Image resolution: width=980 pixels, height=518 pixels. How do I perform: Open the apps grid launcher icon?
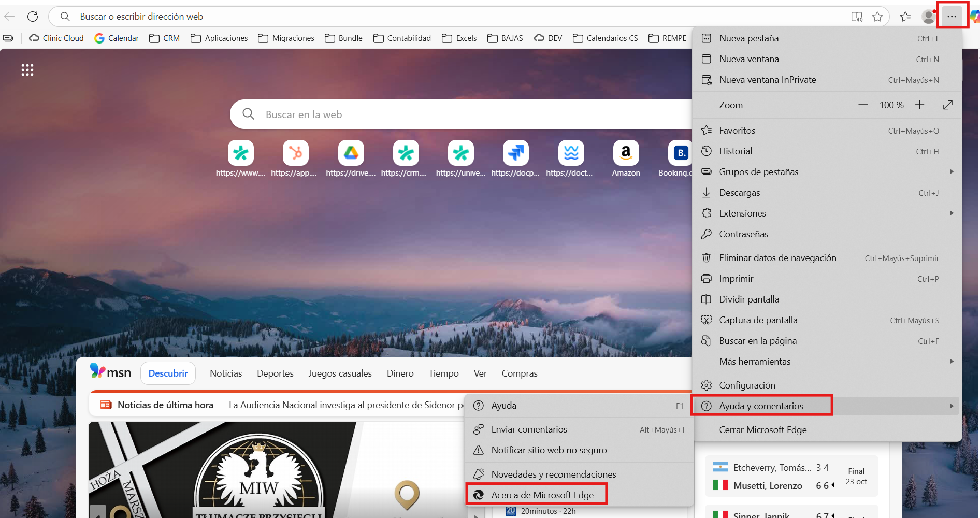27,70
